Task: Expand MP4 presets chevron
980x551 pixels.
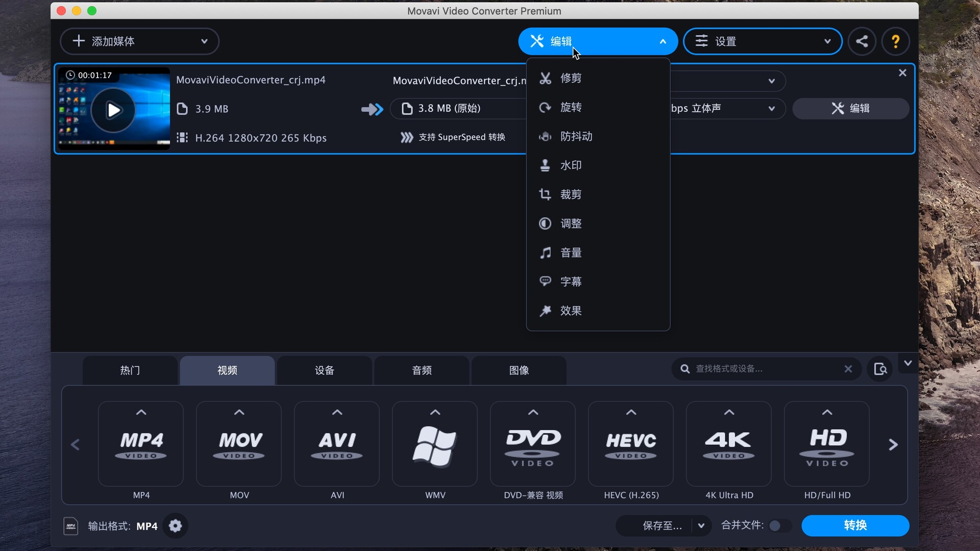Action: [x=141, y=412]
